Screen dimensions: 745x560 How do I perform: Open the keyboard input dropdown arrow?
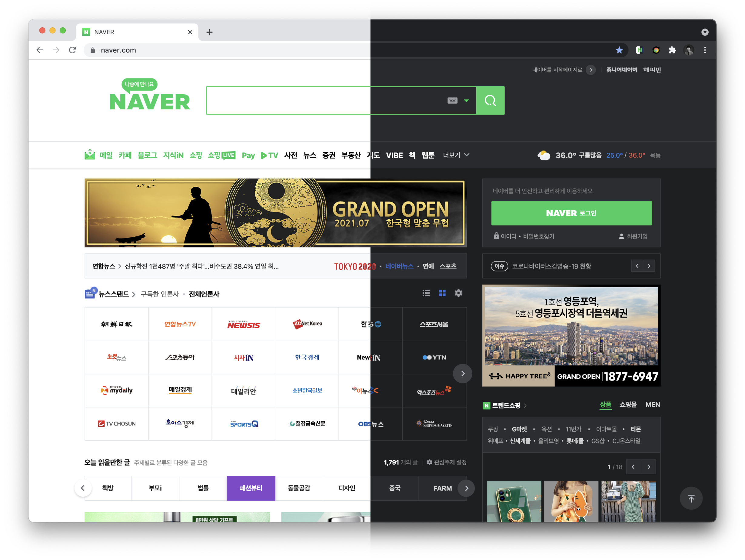pos(467,100)
